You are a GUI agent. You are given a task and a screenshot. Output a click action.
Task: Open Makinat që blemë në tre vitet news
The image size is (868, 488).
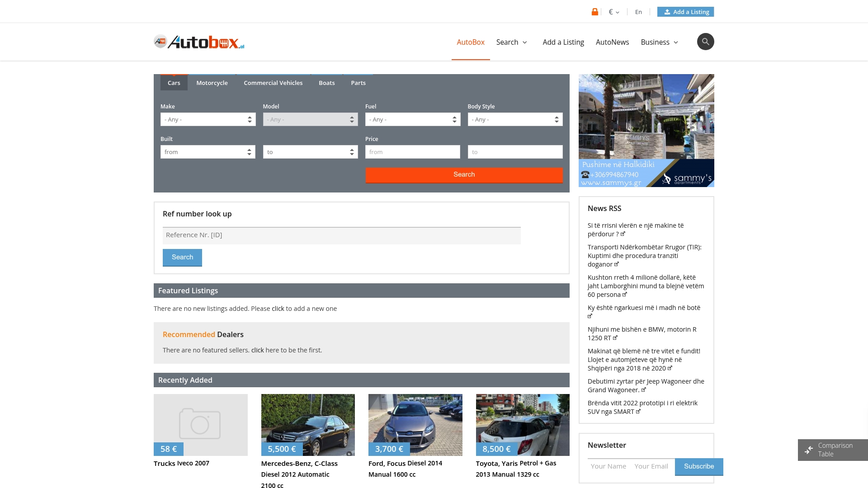coord(644,360)
